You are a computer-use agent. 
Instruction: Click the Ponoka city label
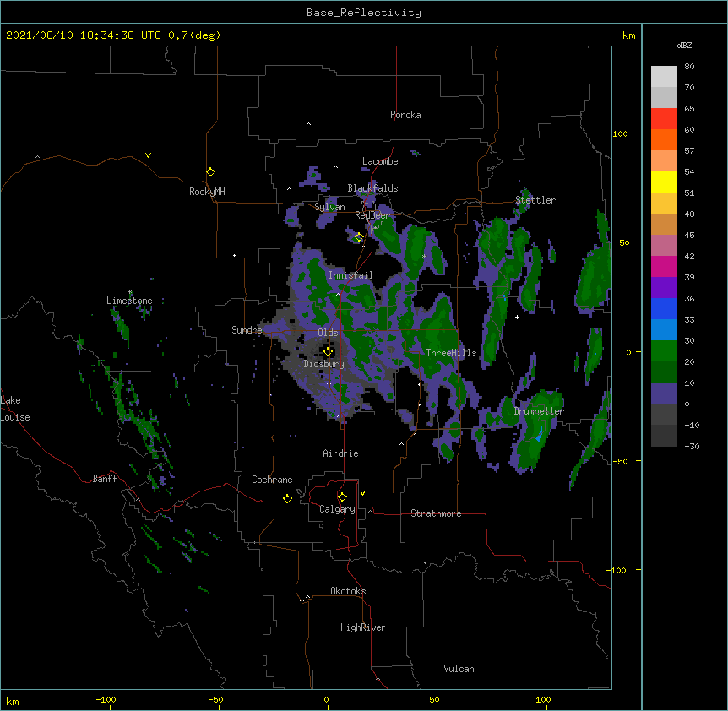(x=405, y=115)
